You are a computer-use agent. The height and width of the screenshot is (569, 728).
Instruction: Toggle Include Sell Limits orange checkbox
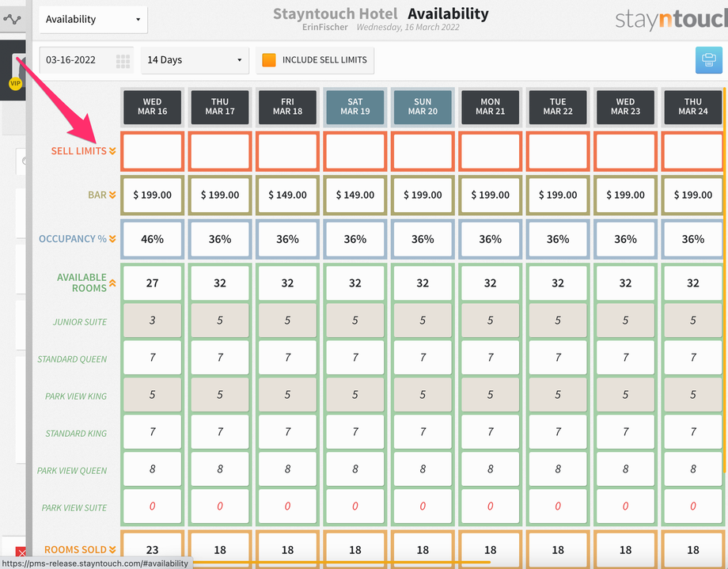269,60
